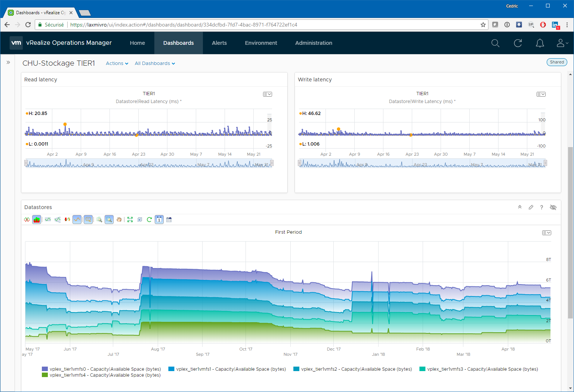
Task: Collapse the Datastores widget with double chevron
Action: click(x=519, y=207)
